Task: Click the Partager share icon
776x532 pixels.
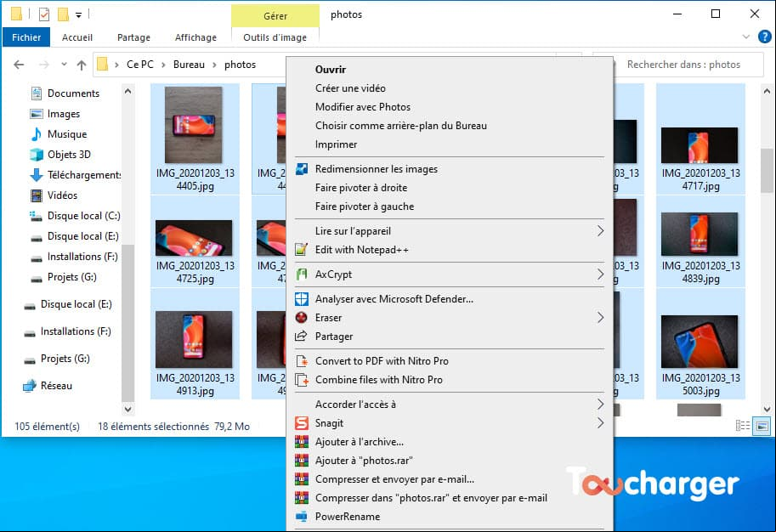Action: coord(302,337)
